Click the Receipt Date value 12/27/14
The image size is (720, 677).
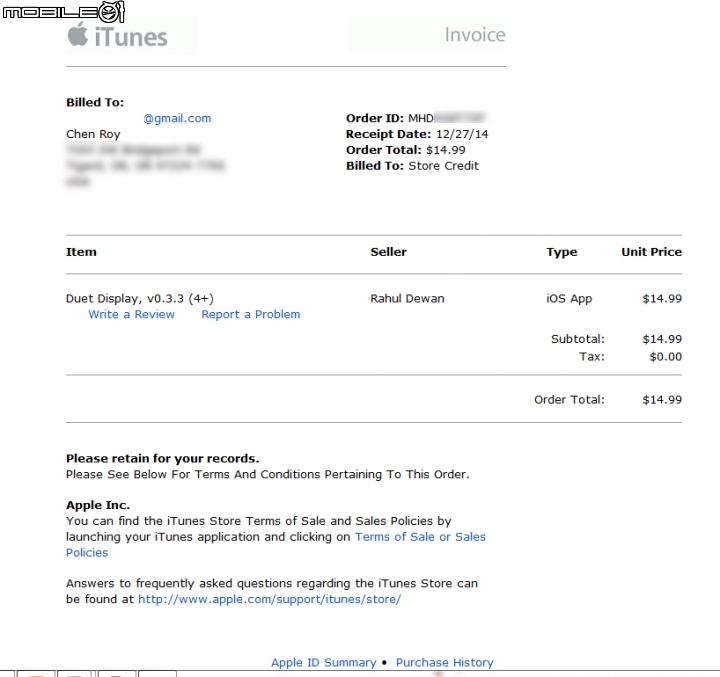[462, 134]
